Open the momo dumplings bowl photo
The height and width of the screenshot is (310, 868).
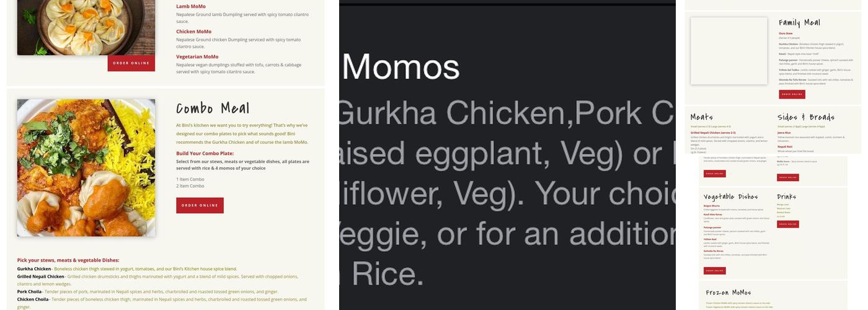coord(86,25)
